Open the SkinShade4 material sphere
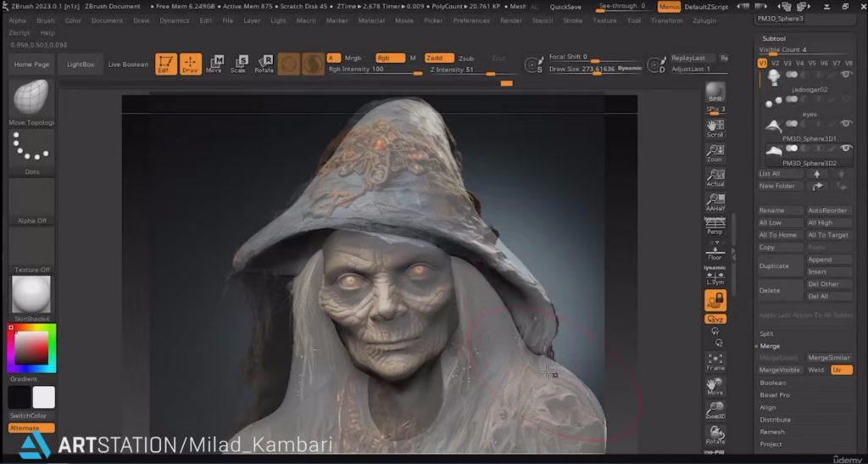The image size is (868, 464). (31, 295)
